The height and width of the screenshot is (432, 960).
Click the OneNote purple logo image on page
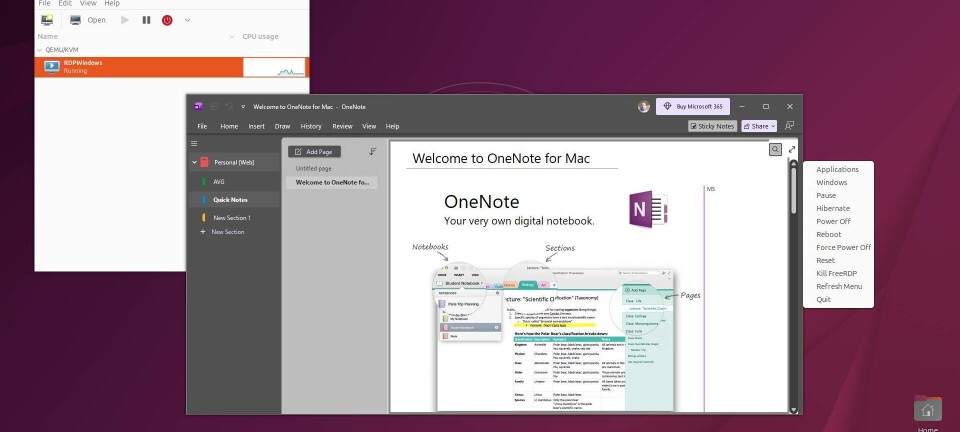click(x=648, y=209)
